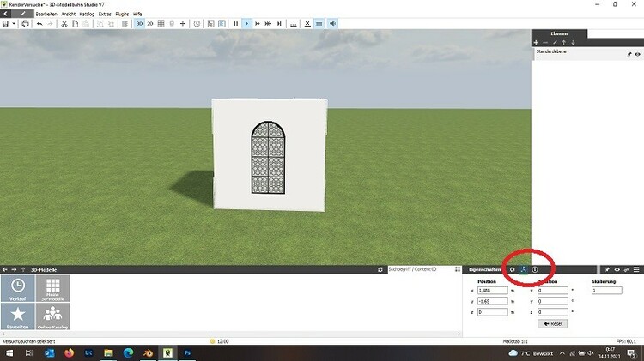This screenshot has height=361, width=644.
Task: Redo the last undone action
Action: tap(50, 24)
